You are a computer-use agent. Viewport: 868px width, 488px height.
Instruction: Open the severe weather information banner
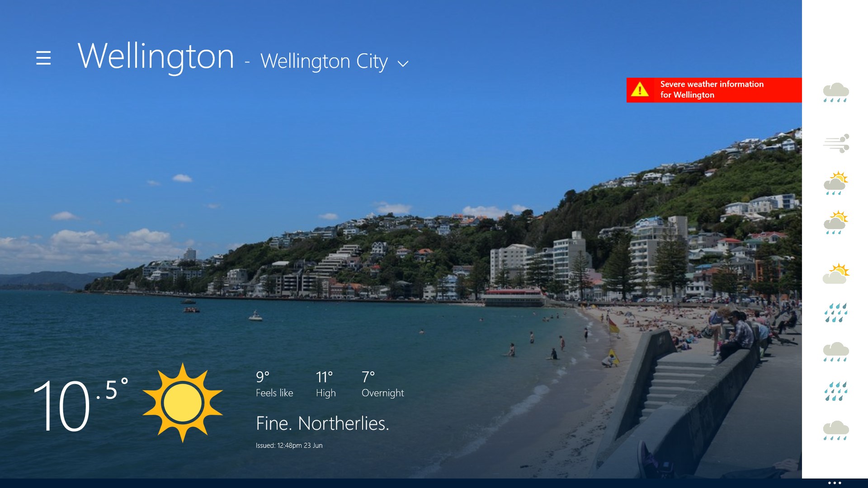tap(714, 90)
